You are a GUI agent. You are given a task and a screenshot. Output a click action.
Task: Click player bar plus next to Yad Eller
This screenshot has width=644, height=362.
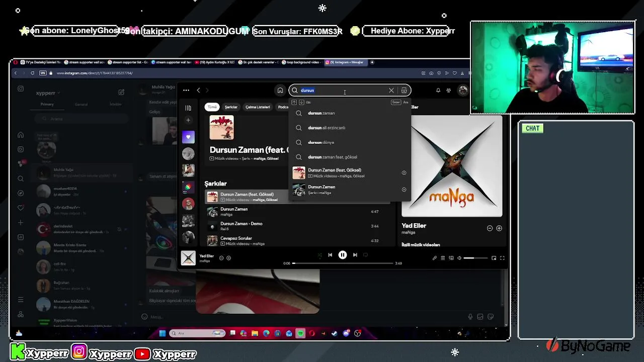click(x=228, y=258)
